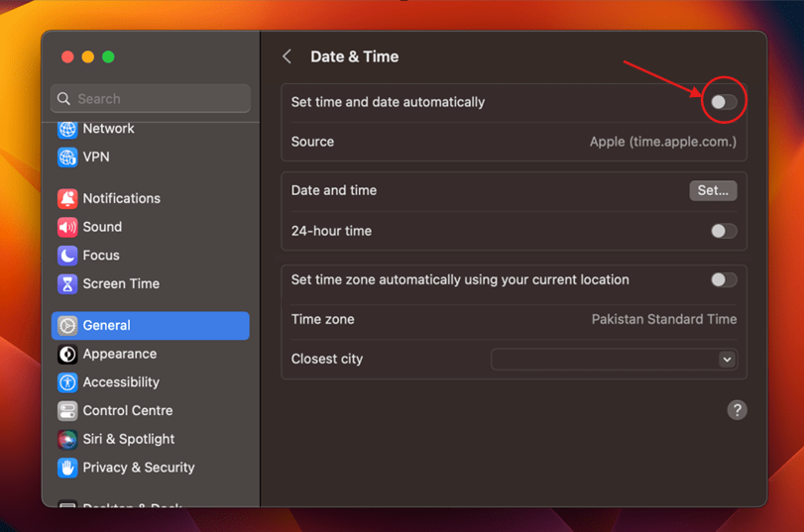804x532 pixels.
Task: Click the Date & Time page title
Action: (354, 56)
